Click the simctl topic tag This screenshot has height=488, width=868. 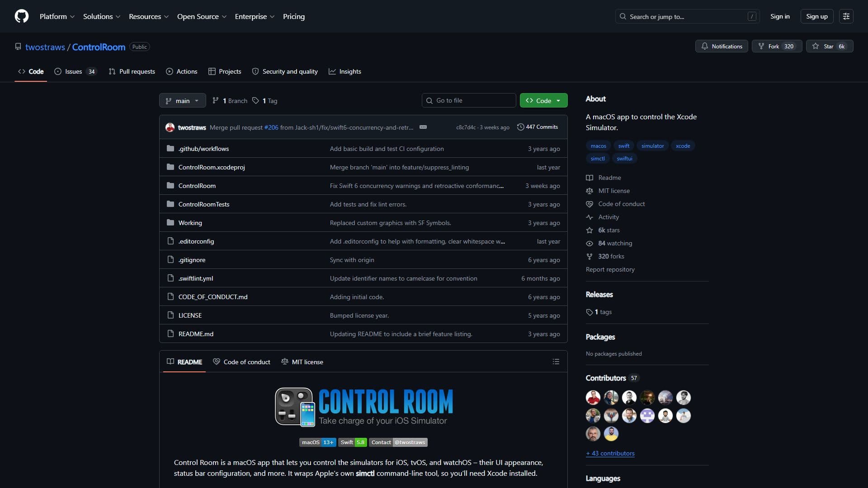tap(597, 158)
